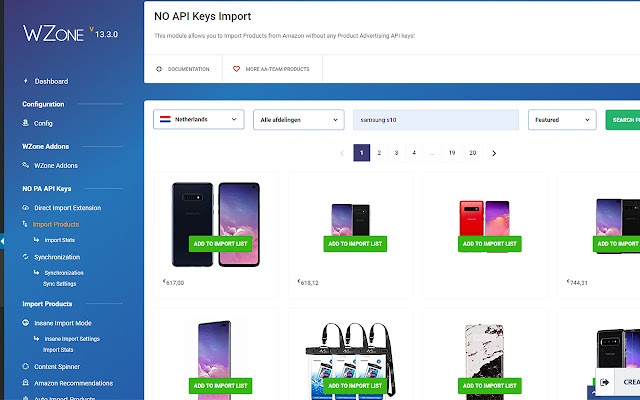
Task: Go to previous results page arrow
Action: tap(342, 153)
